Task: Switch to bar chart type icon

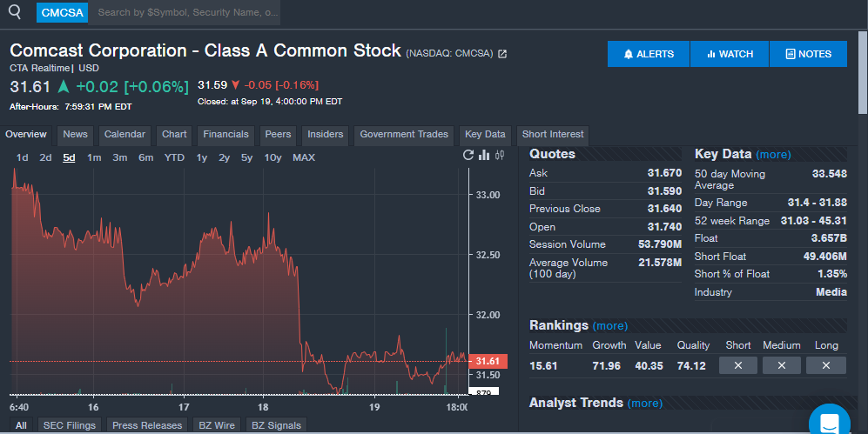Action: (x=484, y=156)
